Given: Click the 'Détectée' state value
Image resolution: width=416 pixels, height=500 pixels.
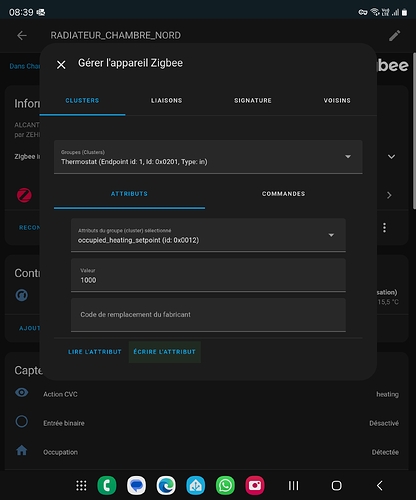Looking at the screenshot, I should (x=385, y=452).
